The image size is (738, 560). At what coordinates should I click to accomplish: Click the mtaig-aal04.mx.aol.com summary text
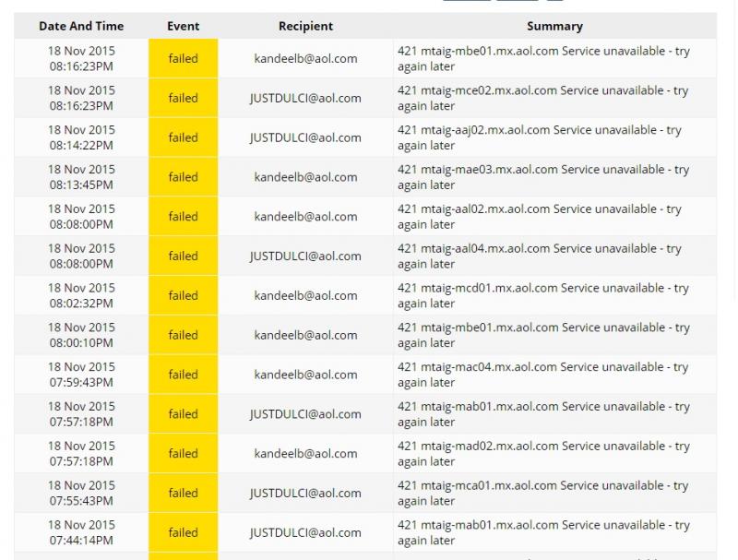point(540,256)
